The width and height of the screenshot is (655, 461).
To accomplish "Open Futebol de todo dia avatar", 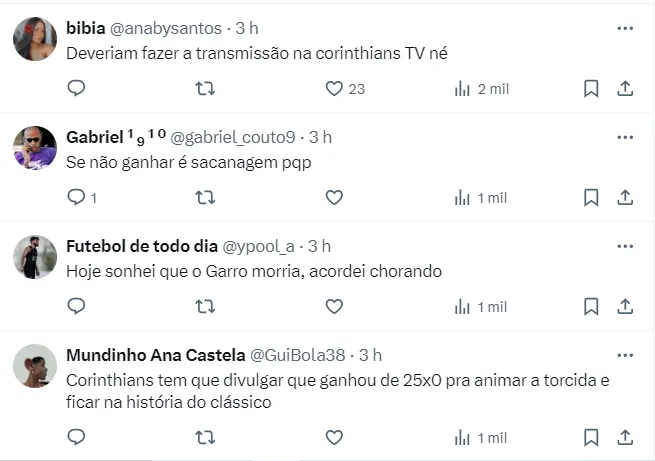I will (x=34, y=257).
